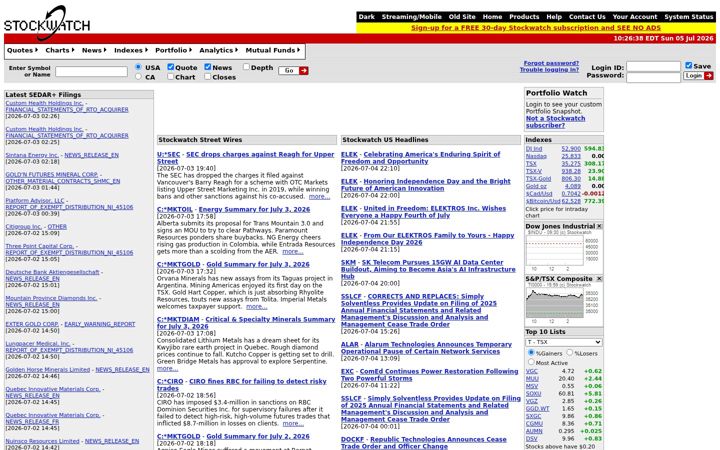
Task: Expand the Mutual Funds menu
Action: [x=273, y=51]
